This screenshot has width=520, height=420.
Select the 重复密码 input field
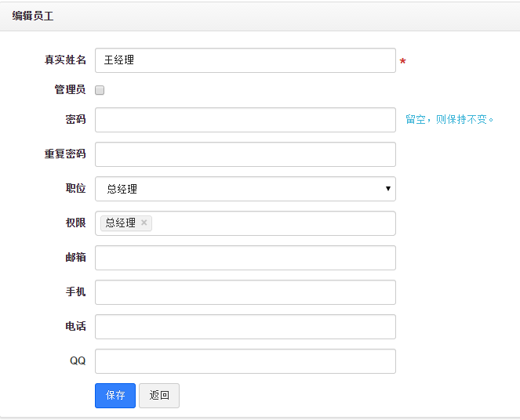(x=245, y=154)
